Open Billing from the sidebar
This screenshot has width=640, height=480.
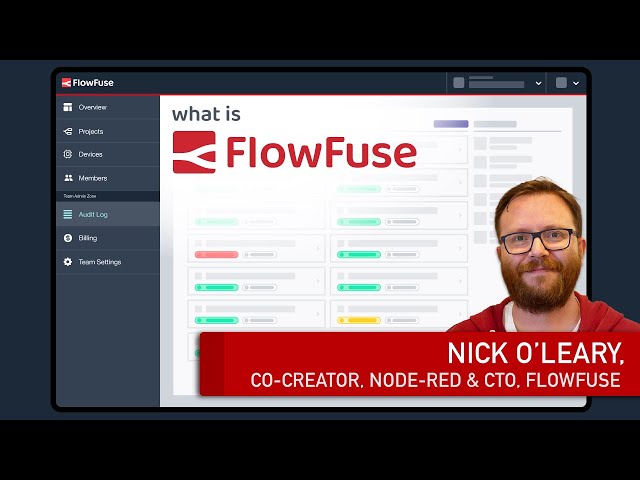(108, 238)
